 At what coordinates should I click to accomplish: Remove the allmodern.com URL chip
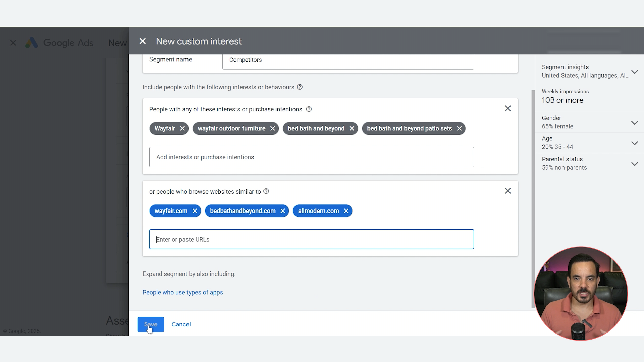[346, 211]
